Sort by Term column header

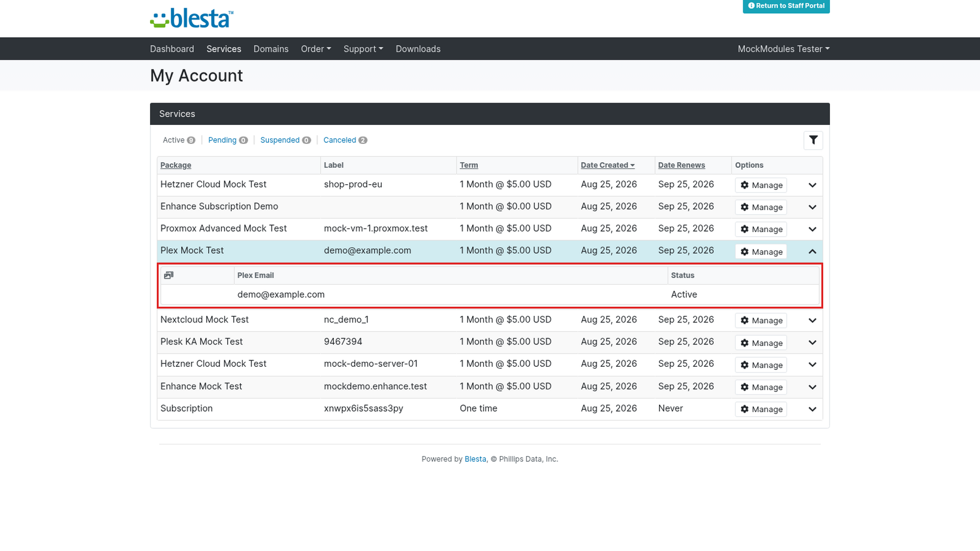(469, 165)
